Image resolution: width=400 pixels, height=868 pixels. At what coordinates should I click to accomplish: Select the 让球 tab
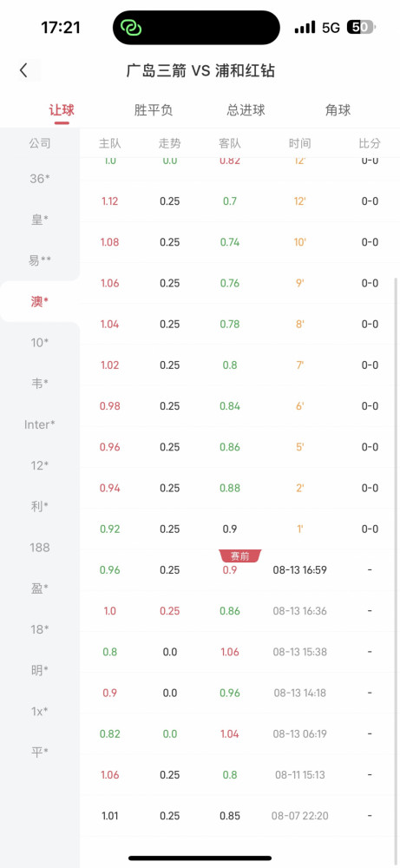(x=62, y=110)
